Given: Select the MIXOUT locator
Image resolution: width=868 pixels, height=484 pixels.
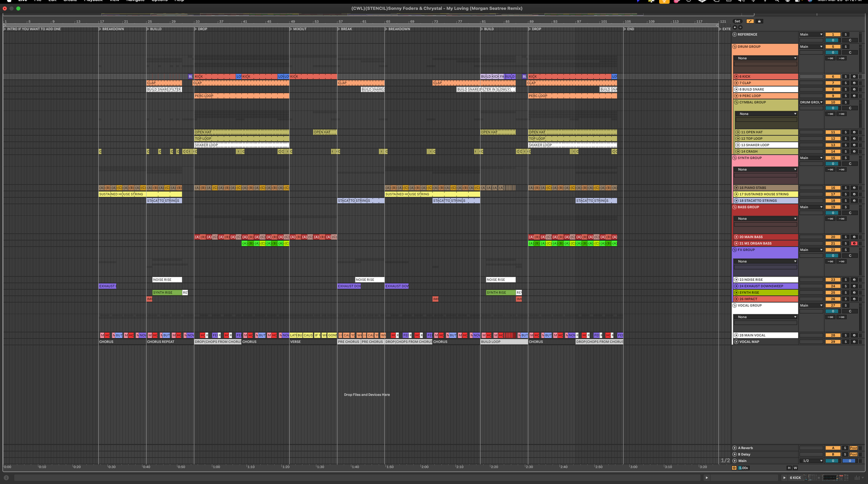Looking at the screenshot, I should click(x=298, y=29).
